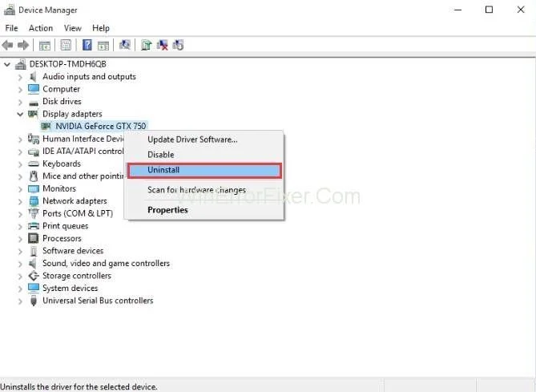Choose Scan for hardware changes in context menu
The image size is (536, 392).
tap(196, 190)
